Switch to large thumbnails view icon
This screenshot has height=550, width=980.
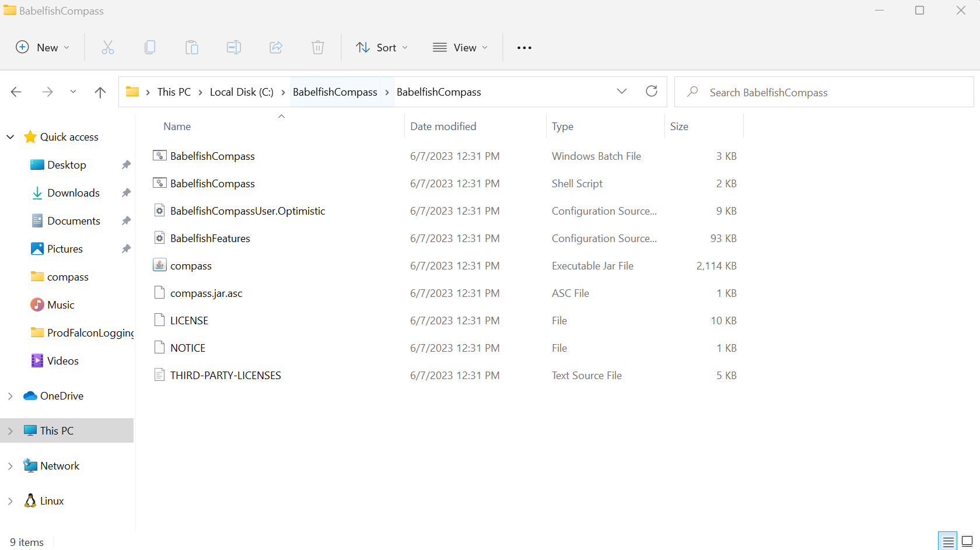coord(967,541)
